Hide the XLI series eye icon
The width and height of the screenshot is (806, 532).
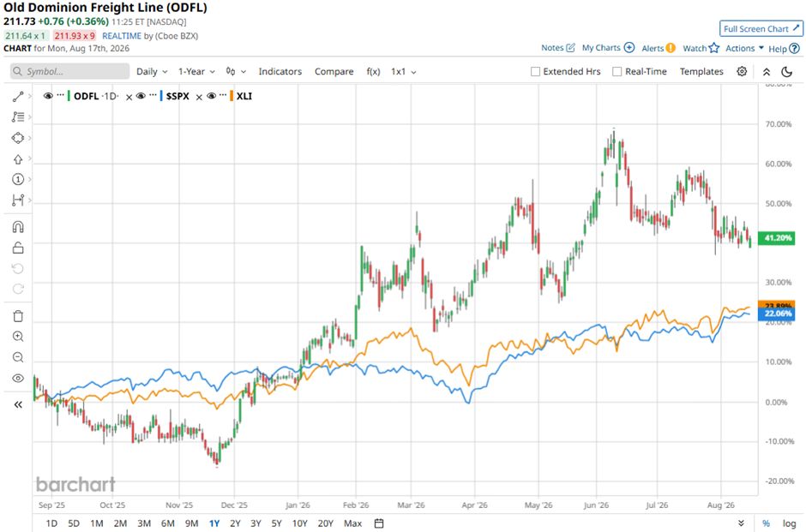(211, 96)
